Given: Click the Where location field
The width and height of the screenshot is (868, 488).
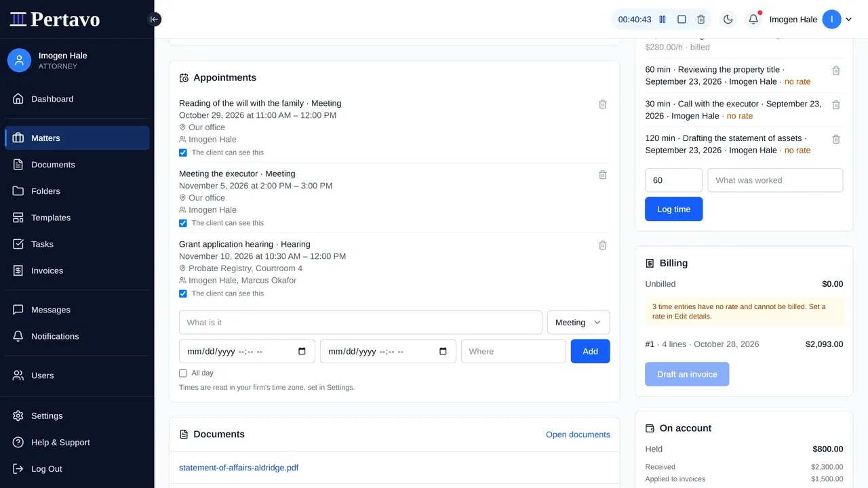Looking at the screenshot, I should [513, 352].
